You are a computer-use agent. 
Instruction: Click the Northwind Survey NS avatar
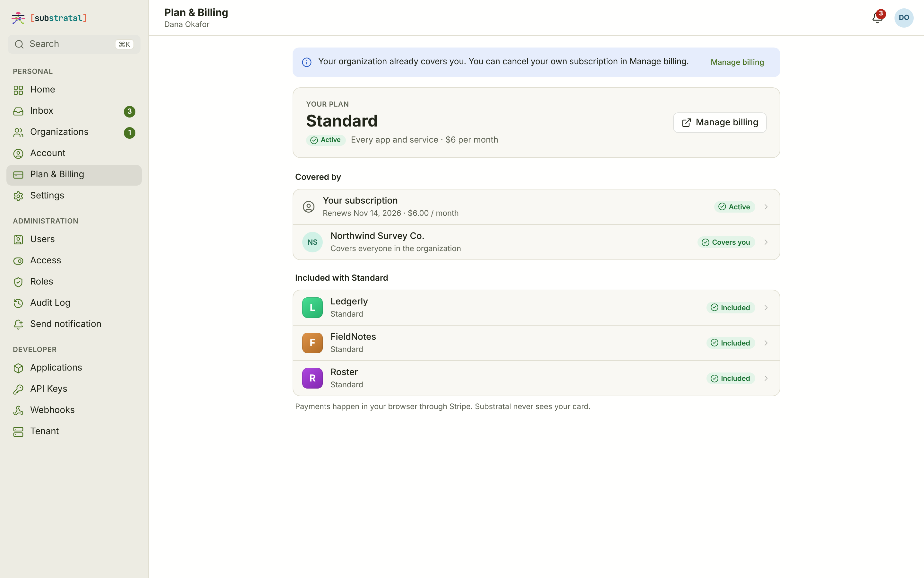pos(312,242)
